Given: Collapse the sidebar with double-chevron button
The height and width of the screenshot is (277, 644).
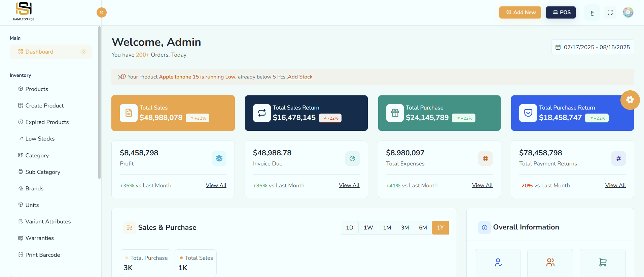Looking at the screenshot, I should point(102,12).
